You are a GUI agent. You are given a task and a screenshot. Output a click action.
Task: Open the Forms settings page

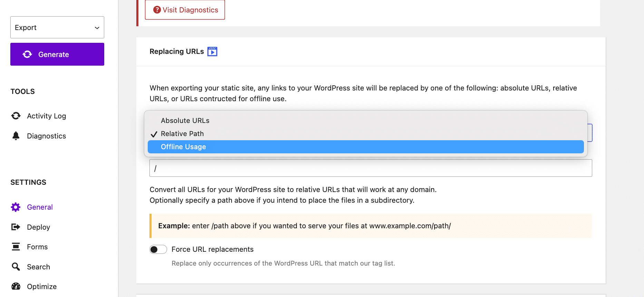click(37, 247)
